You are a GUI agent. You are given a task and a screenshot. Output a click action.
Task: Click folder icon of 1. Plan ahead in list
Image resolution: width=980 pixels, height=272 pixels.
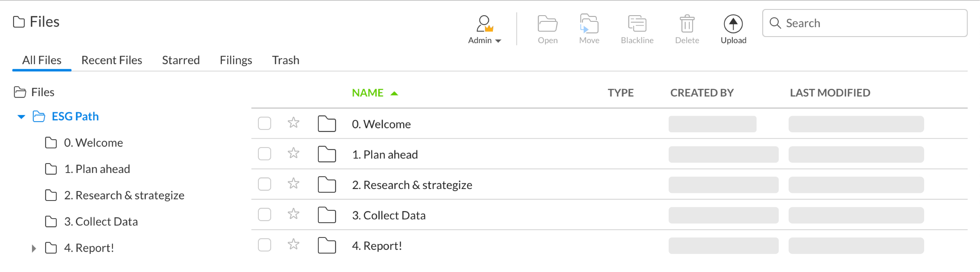(x=327, y=154)
